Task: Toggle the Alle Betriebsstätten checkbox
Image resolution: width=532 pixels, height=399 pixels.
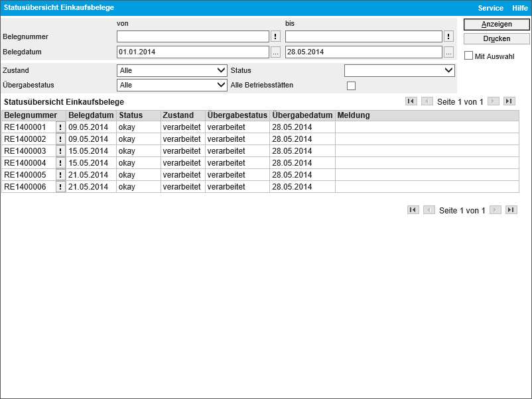Action: (352, 85)
